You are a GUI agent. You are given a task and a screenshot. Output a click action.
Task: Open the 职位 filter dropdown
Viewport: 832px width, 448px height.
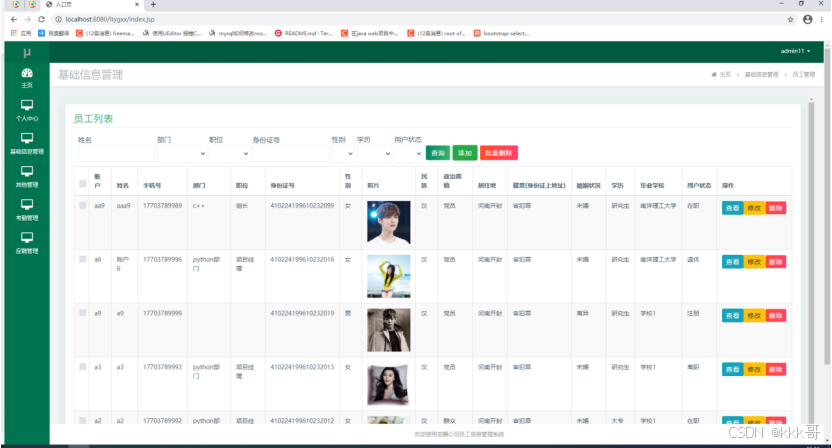point(229,153)
